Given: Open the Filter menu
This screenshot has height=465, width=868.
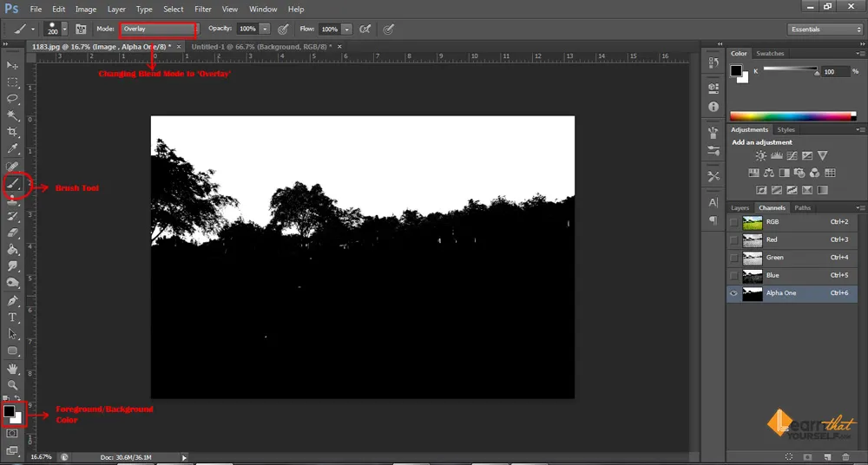Looking at the screenshot, I should pos(203,9).
